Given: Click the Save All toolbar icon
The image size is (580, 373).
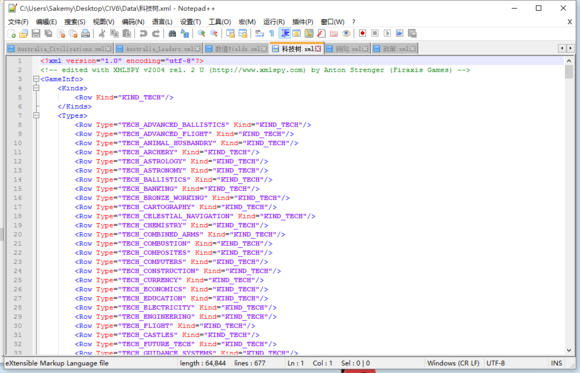Looking at the screenshot, I should (x=48, y=34).
